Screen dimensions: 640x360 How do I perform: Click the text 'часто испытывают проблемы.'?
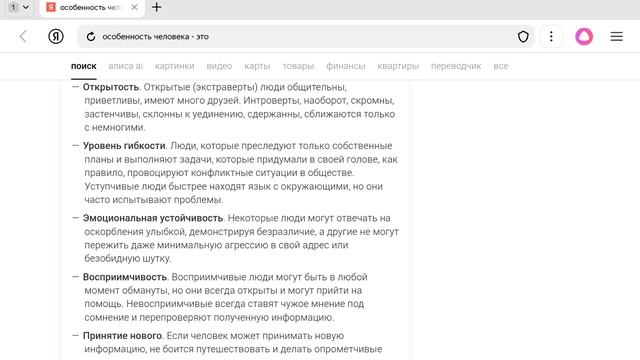[154, 200]
